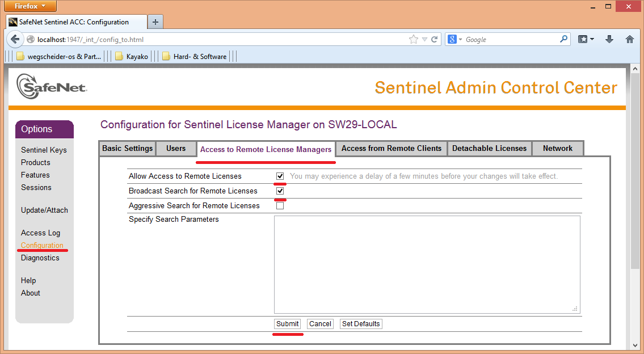Open the downloads arrow icon

click(609, 39)
